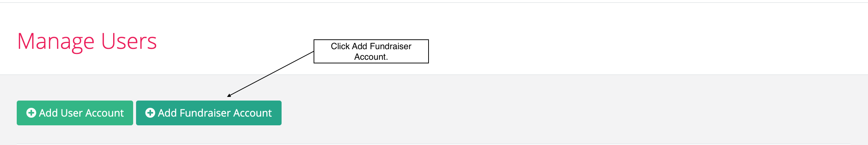Click the plus icon on Add User Account
Image resolution: width=868 pixels, height=145 pixels.
(x=31, y=113)
